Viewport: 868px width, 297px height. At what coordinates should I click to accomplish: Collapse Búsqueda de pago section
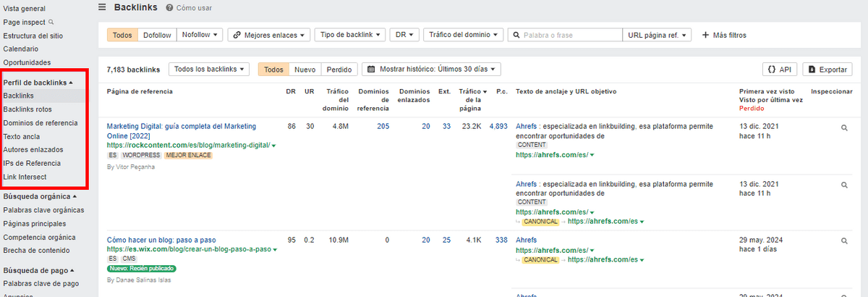click(38, 270)
